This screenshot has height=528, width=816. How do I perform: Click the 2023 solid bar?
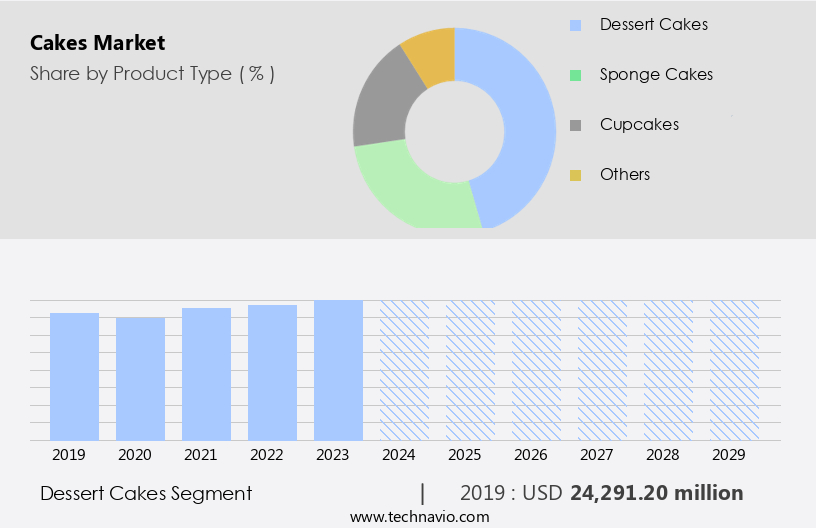pos(338,370)
